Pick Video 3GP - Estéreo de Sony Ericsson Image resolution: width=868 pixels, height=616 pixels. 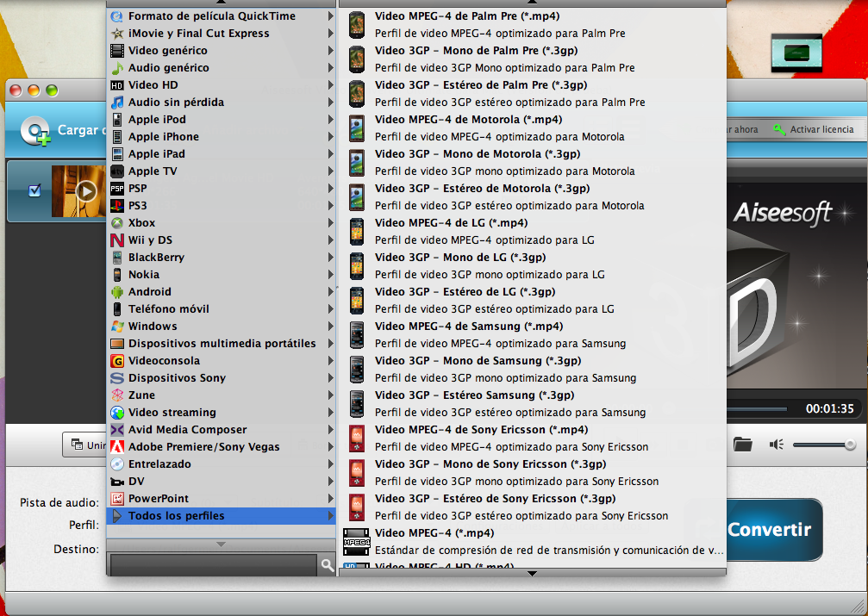click(532, 507)
